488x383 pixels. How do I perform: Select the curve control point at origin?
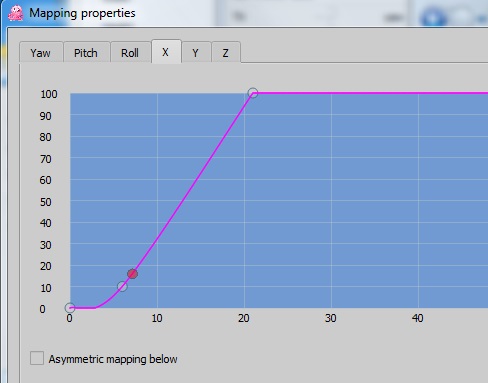[70, 308]
